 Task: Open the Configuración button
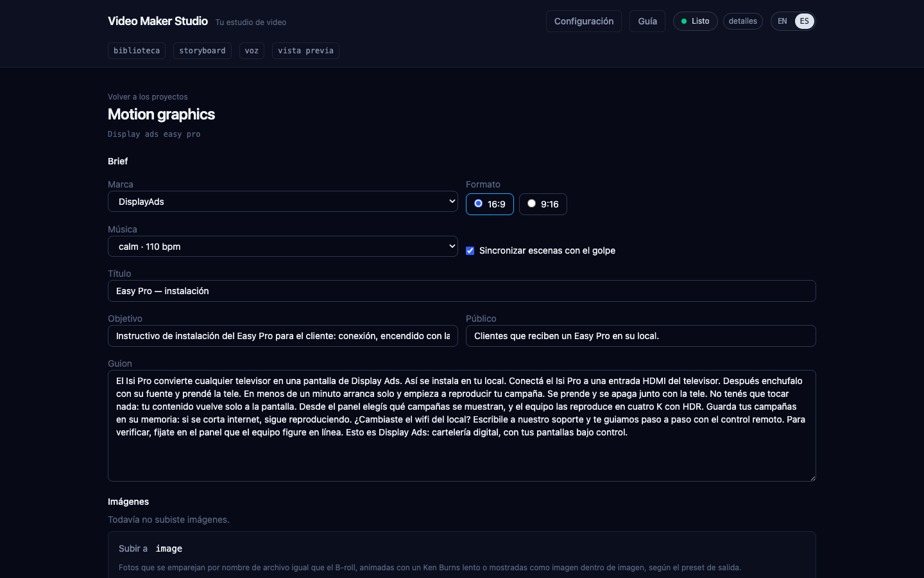pos(583,21)
